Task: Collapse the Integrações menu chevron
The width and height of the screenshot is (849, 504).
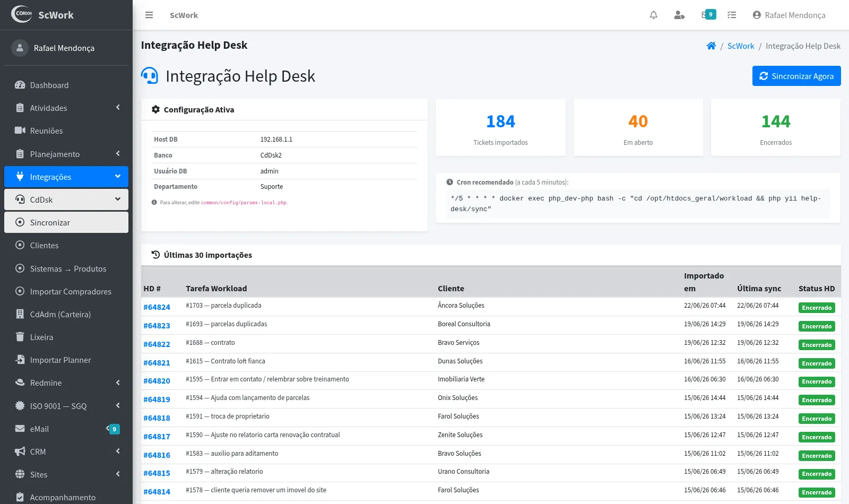Action: tap(118, 176)
